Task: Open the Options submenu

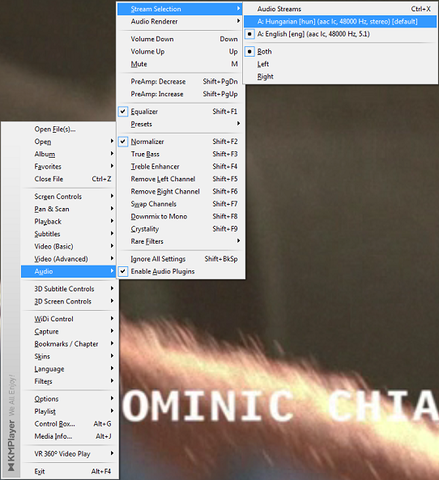Action: pos(68,399)
